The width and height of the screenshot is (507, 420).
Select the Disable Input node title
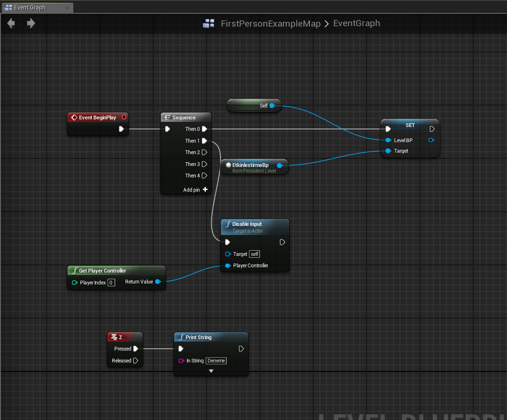coord(247,224)
